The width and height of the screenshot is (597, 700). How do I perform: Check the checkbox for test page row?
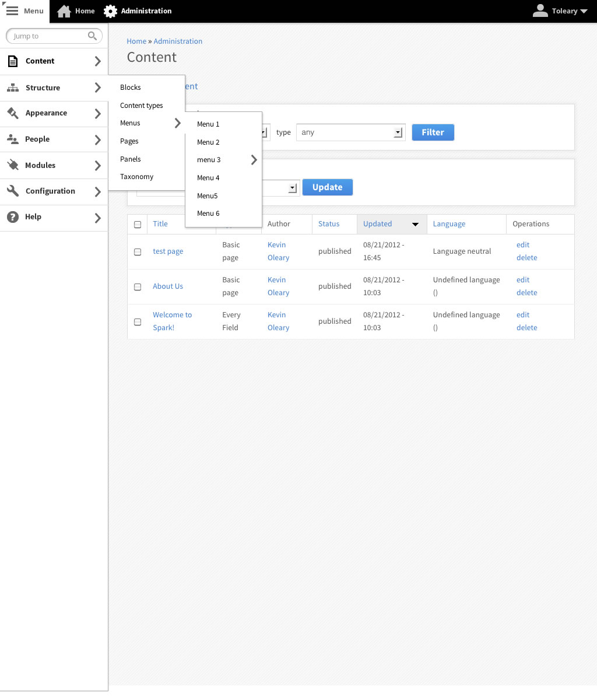(138, 251)
